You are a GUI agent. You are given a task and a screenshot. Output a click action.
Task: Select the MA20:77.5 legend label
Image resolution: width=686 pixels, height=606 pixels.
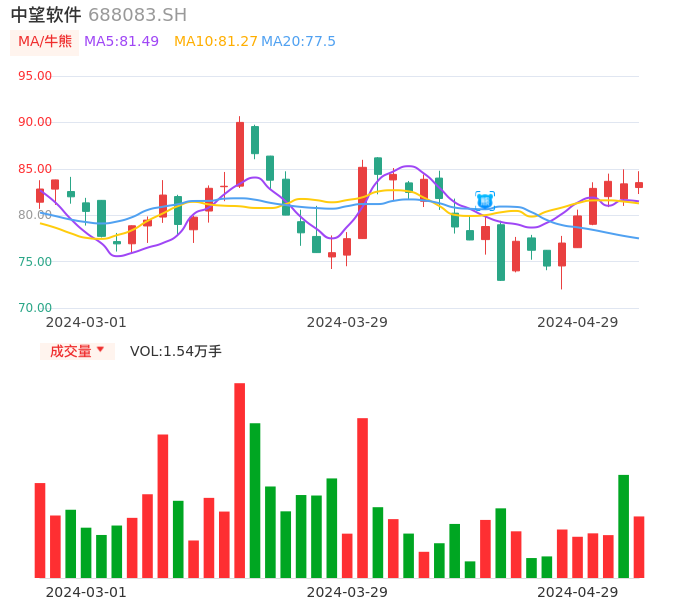pos(298,42)
